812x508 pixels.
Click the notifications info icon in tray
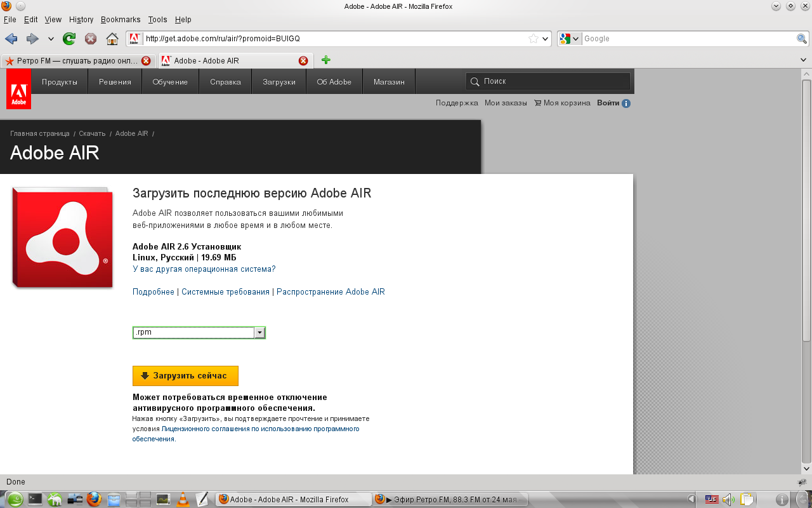tap(783, 500)
